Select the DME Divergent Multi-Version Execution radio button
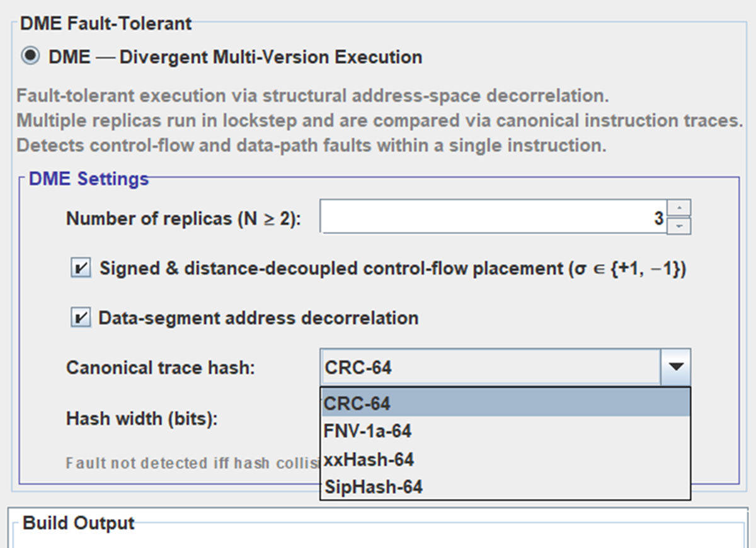This screenshot has width=756, height=548. click(30, 57)
